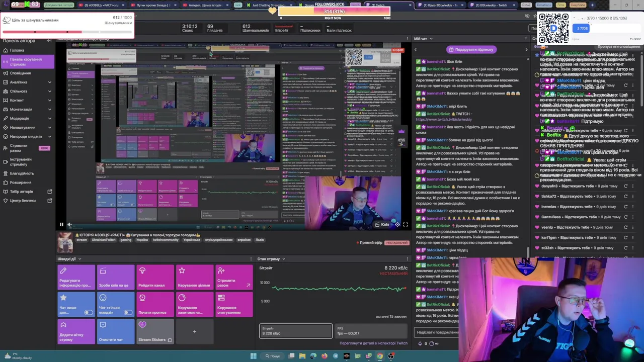Select the Бітрейт stat card
Viewport: 644px width, 362px height.
coord(296,331)
